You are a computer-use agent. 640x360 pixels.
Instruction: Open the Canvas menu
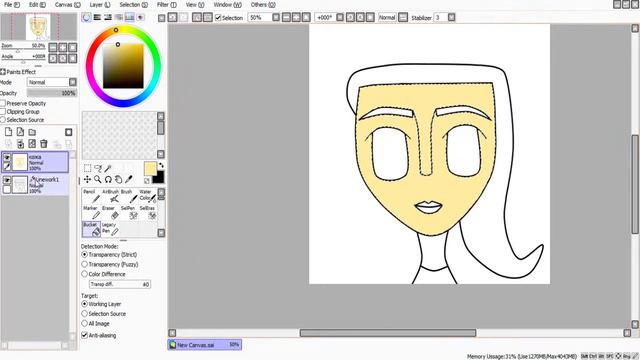68,5
